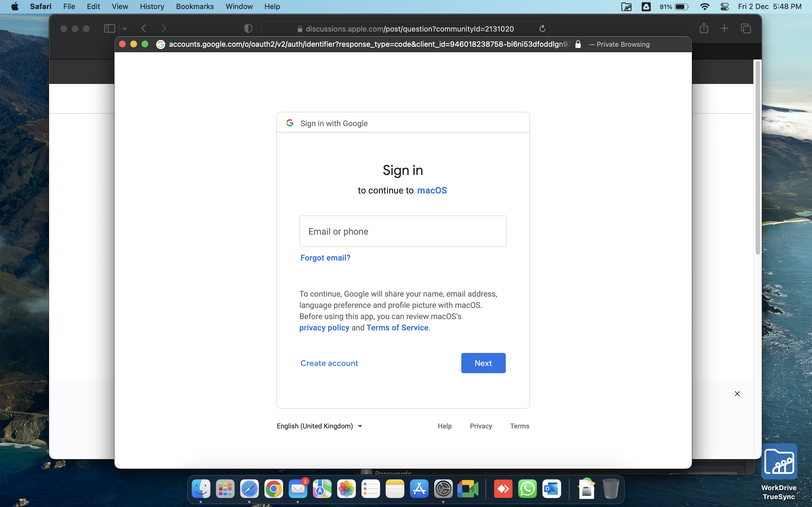This screenshot has width=812, height=507.
Task: Open the tab overview icon
Action: [x=745, y=28]
